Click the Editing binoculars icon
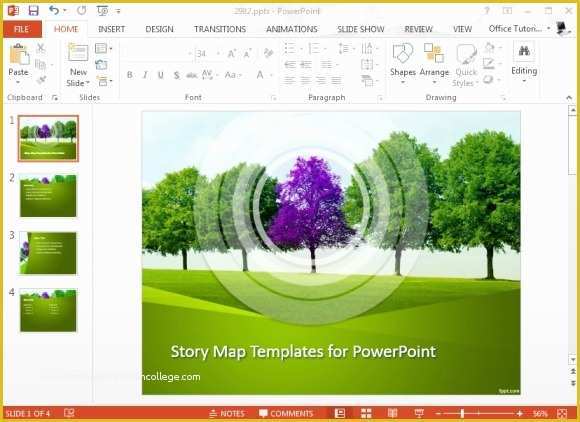The image size is (580, 422). 524,51
